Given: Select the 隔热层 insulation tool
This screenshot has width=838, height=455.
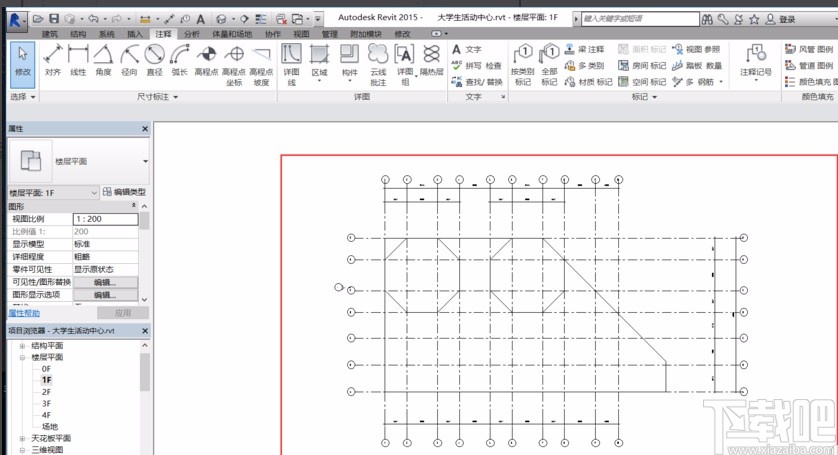Looking at the screenshot, I should pyautogui.click(x=431, y=60).
